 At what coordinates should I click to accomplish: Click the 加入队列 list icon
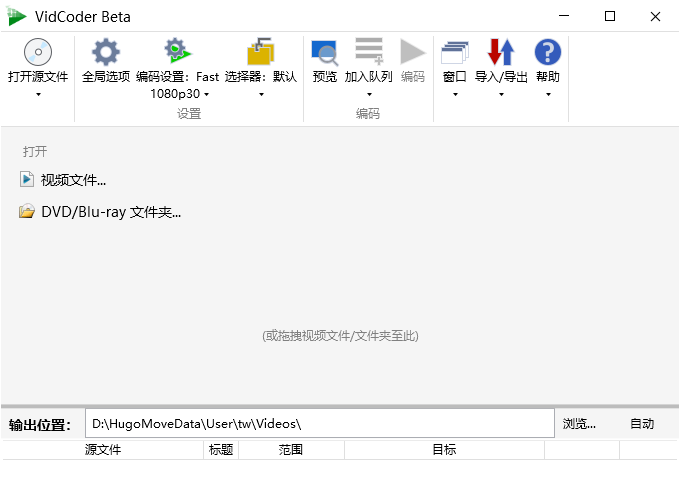coord(369,52)
